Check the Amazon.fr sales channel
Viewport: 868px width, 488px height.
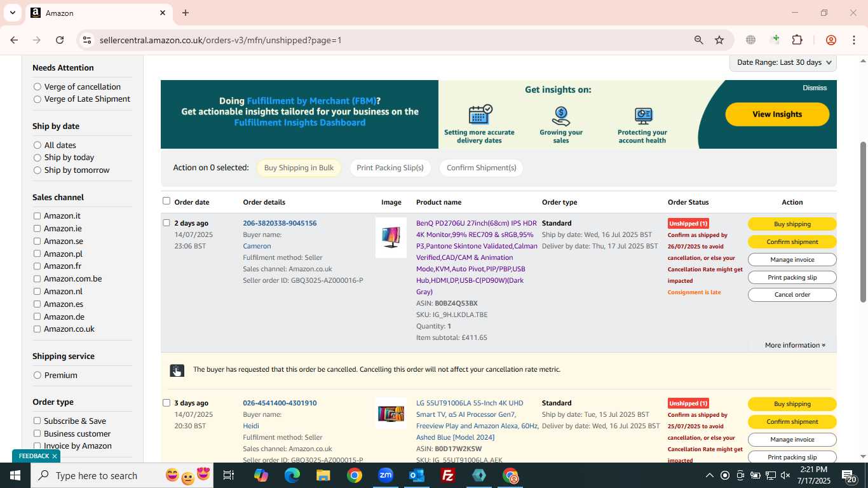click(37, 266)
